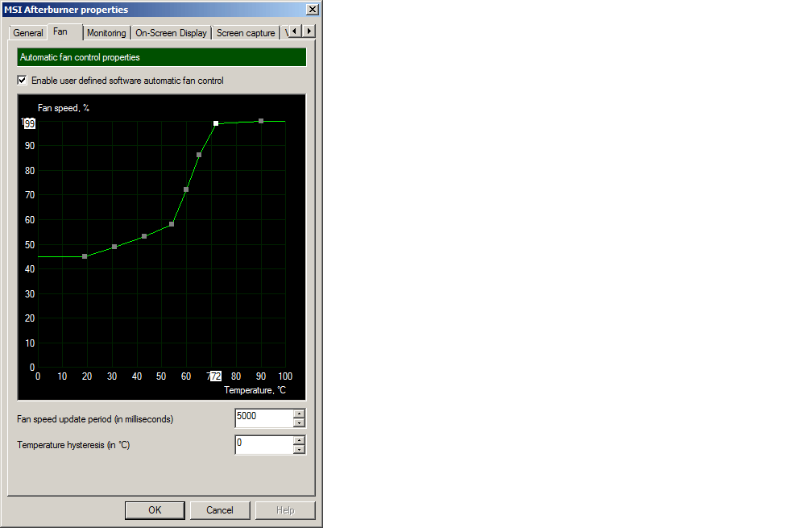The image size is (812, 528).
Task: Select the fan curve node at 90°C
Action: pos(261,121)
